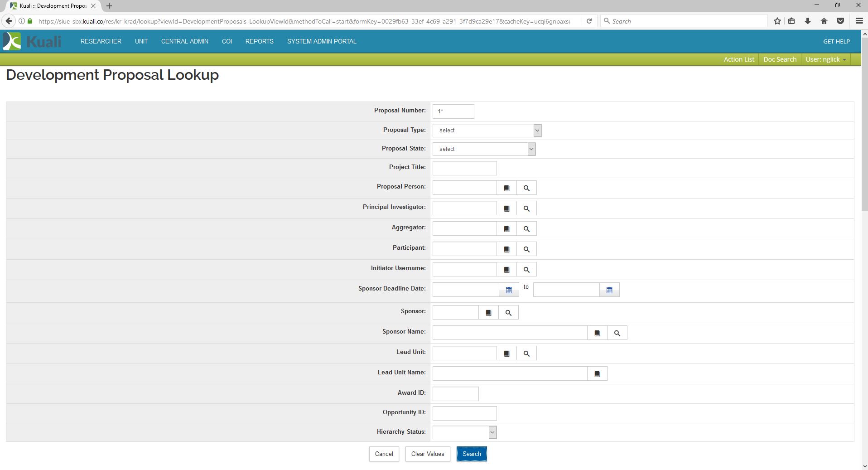The height and width of the screenshot is (470, 868).
Task: Expand the Proposal Type dropdown
Action: 487,131
